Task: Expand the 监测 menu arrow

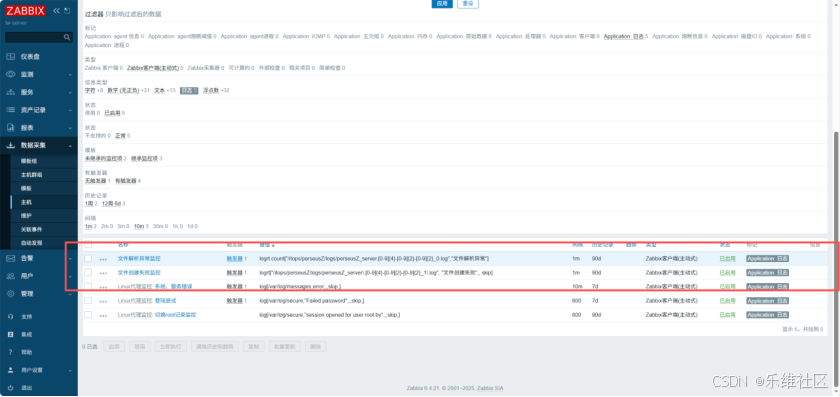Action: tap(70, 74)
